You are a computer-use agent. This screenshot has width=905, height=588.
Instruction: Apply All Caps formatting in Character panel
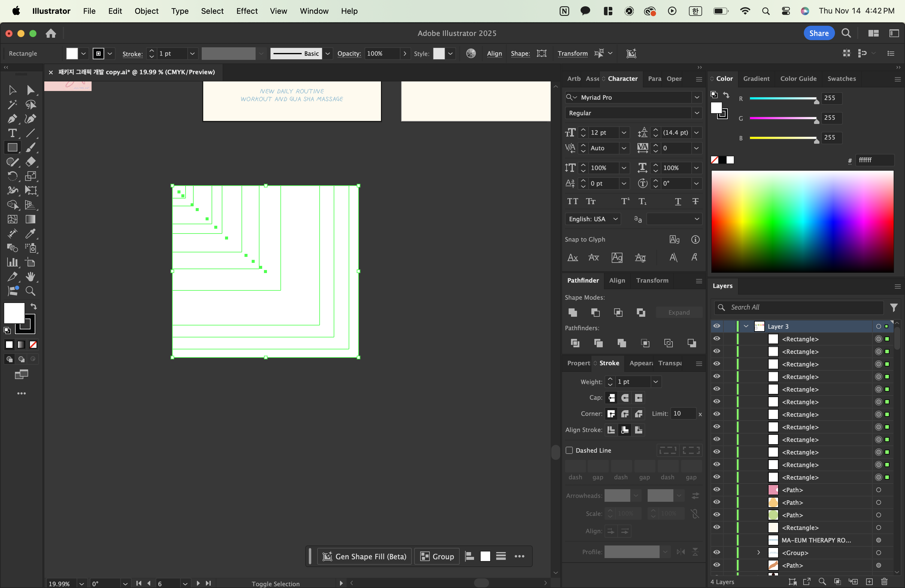click(x=572, y=201)
